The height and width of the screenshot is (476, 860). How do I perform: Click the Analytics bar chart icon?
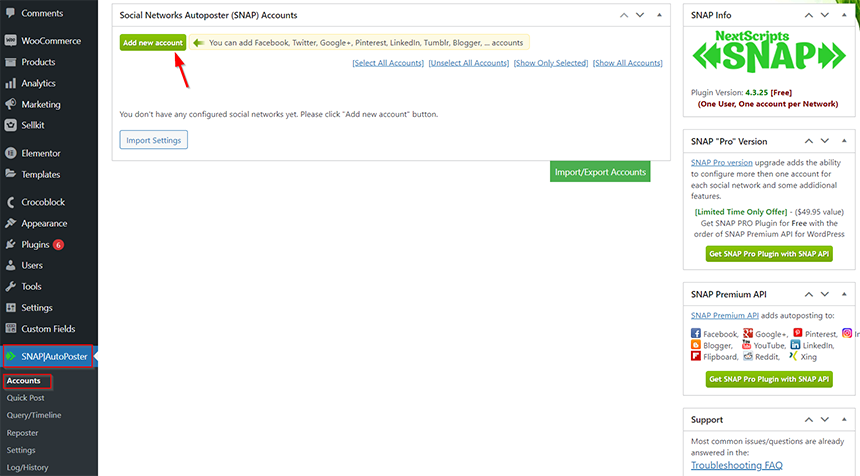[x=10, y=83]
